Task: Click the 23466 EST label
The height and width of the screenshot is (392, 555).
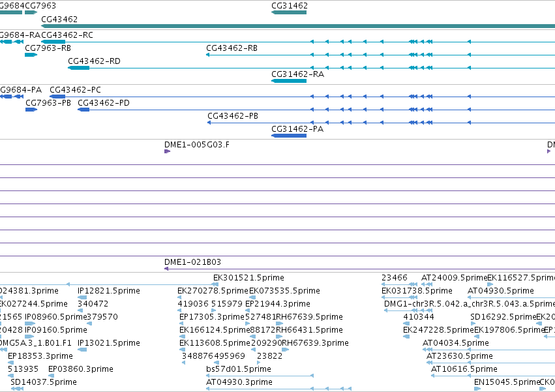Action: 395,278
